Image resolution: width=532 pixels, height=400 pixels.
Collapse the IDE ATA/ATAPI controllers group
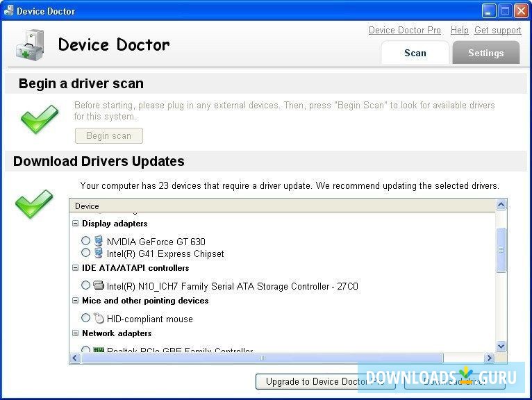coord(75,267)
